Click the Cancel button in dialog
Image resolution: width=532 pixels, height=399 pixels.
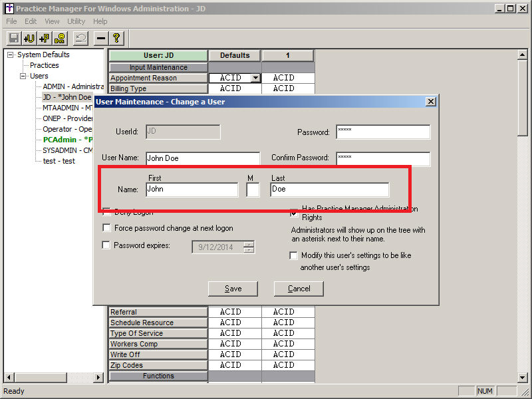(299, 289)
